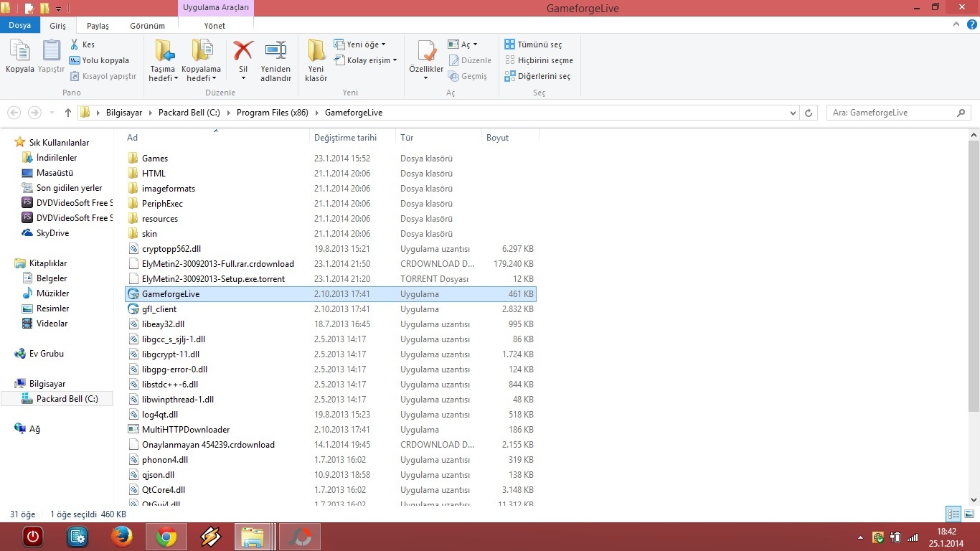Expand the Taşıma hedefi dropdown
The width and height of the screenshot is (980, 551).
164,78
